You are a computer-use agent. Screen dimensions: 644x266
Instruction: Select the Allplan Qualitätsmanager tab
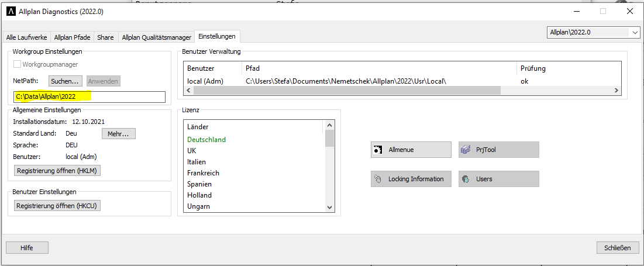(x=156, y=37)
